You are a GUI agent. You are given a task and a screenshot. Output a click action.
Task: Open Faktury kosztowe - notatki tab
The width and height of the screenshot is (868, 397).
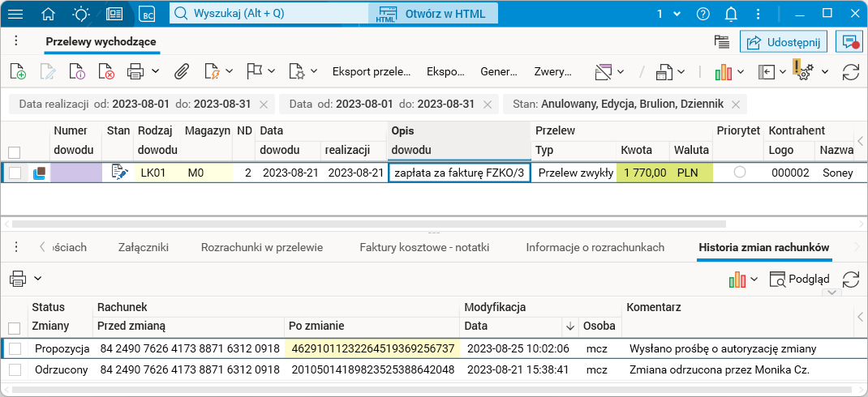point(424,248)
